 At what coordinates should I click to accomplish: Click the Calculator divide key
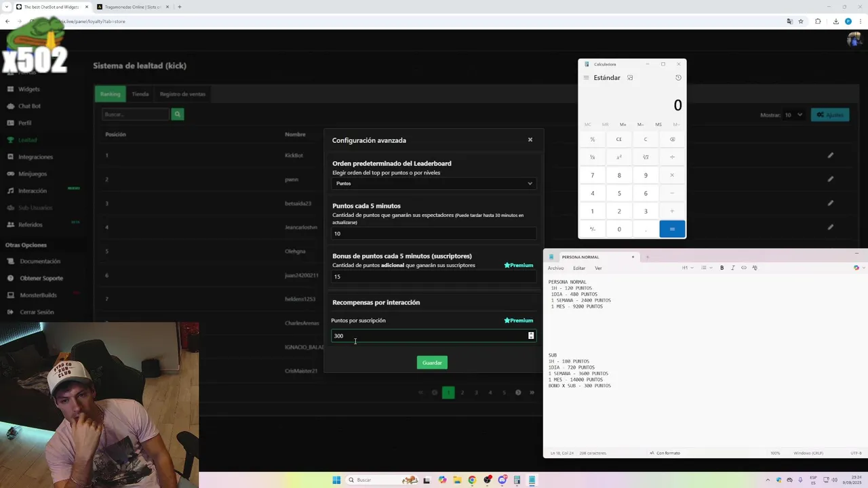(x=672, y=157)
